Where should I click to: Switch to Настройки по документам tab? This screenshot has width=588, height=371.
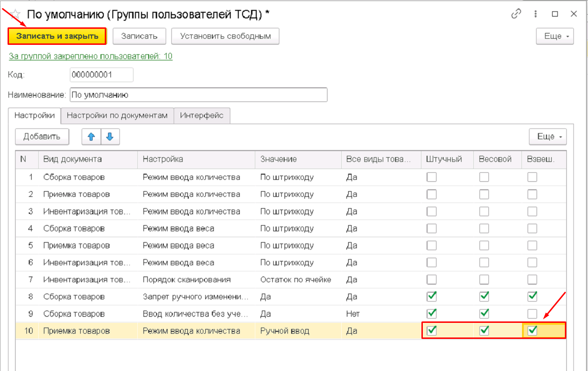point(117,116)
